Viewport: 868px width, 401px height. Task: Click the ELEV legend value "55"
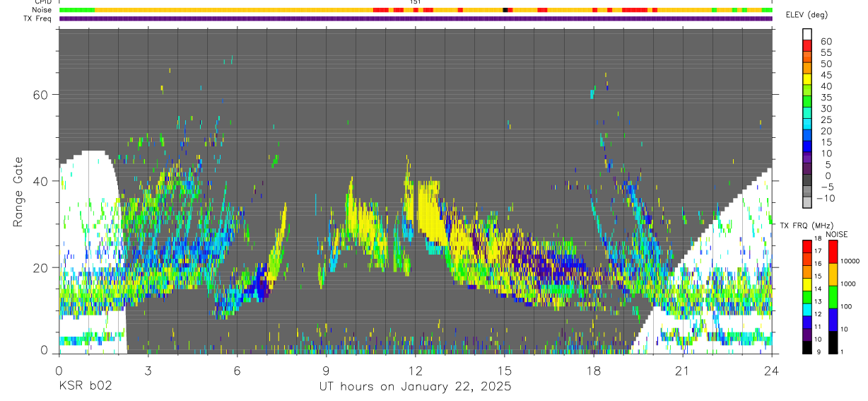pyautogui.click(x=826, y=52)
